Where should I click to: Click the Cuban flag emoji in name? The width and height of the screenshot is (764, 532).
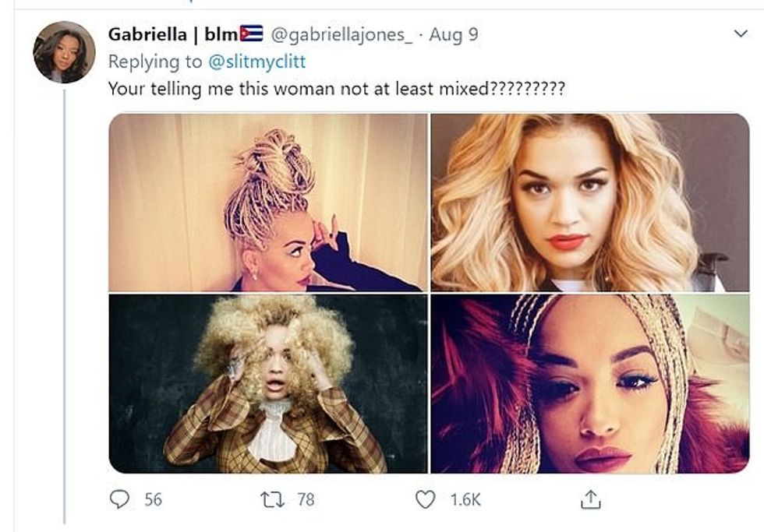252,34
